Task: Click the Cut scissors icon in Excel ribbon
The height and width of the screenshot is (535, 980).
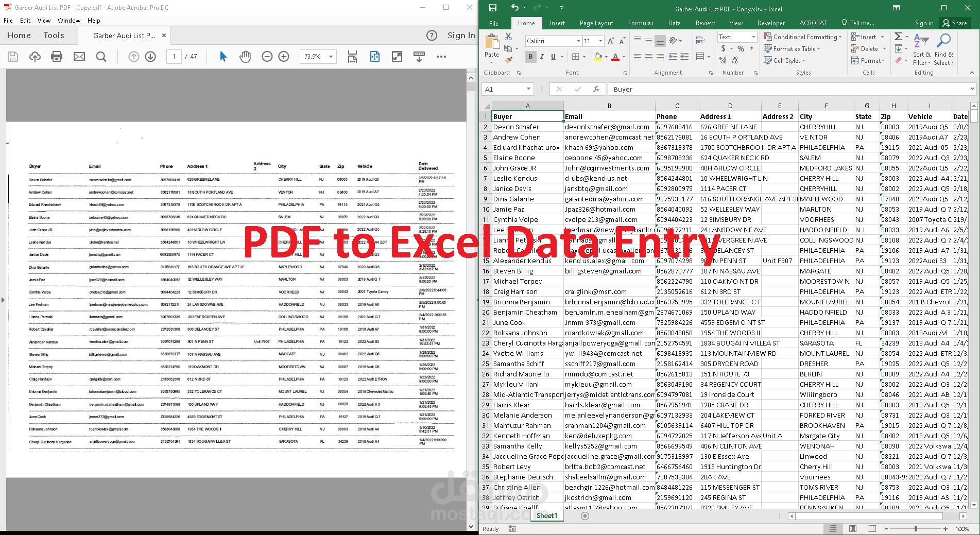Action: point(508,37)
